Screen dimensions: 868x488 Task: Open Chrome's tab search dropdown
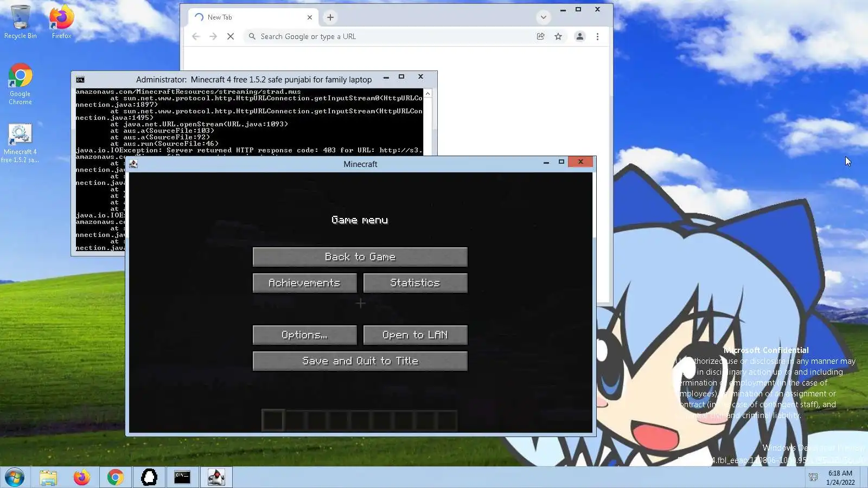click(543, 17)
